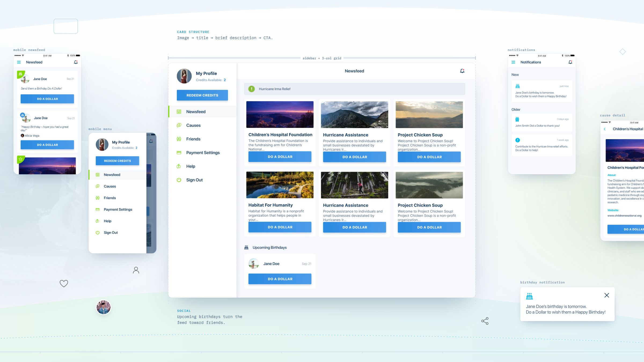
Task: Close the birthday notification popup
Action: click(607, 295)
